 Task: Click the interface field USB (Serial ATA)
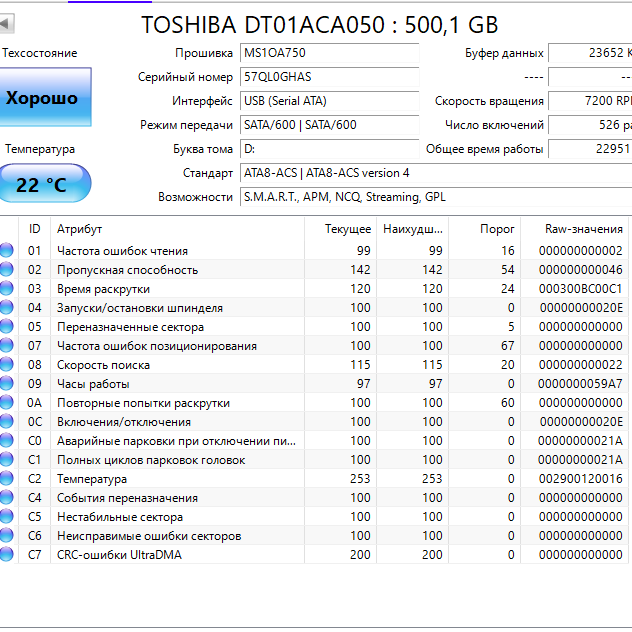[328, 101]
